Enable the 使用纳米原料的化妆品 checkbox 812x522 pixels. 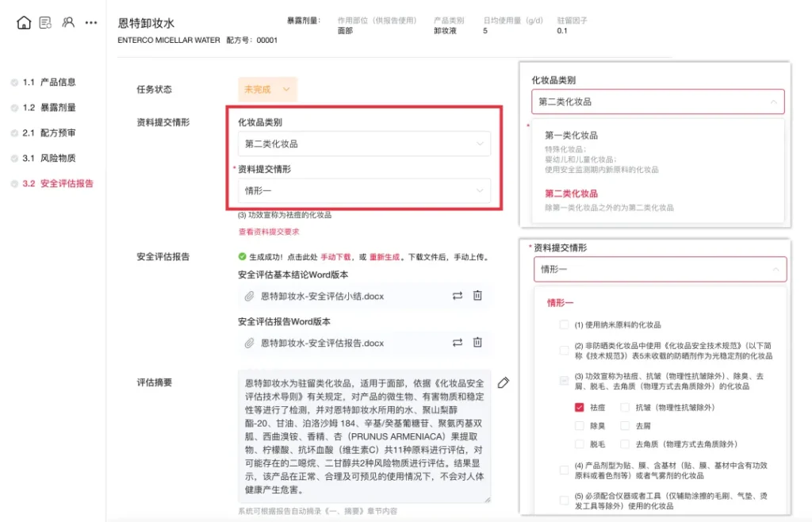click(x=564, y=324)
